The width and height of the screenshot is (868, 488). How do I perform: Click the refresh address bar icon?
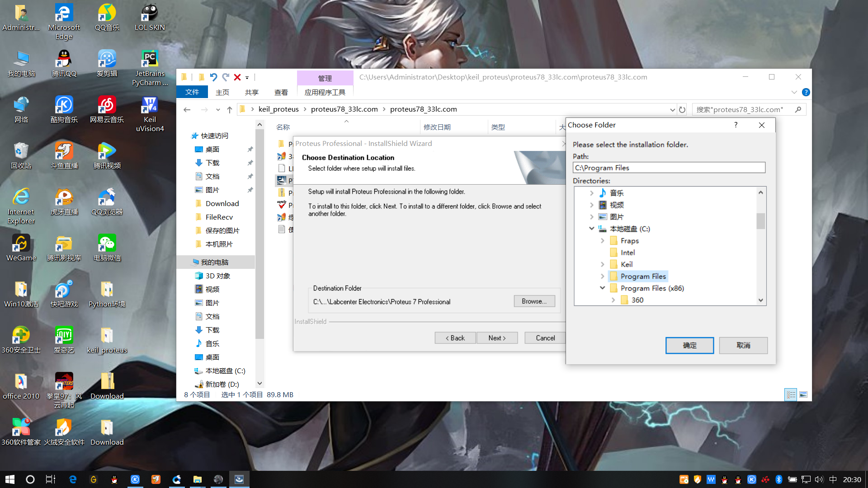682,109
